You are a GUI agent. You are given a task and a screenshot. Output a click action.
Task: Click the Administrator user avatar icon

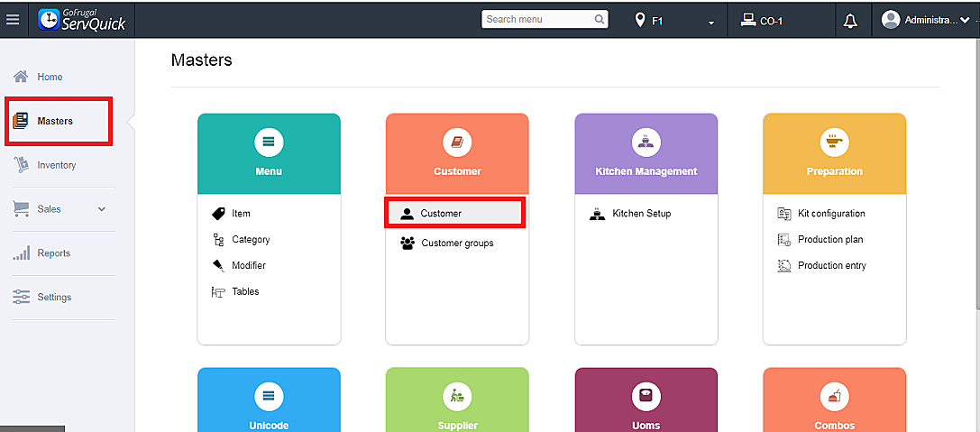pos(891,20)
